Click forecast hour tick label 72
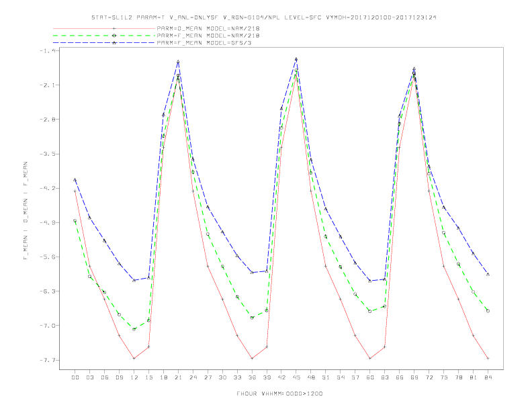This screenshot has width=532, height=411. 429,377
